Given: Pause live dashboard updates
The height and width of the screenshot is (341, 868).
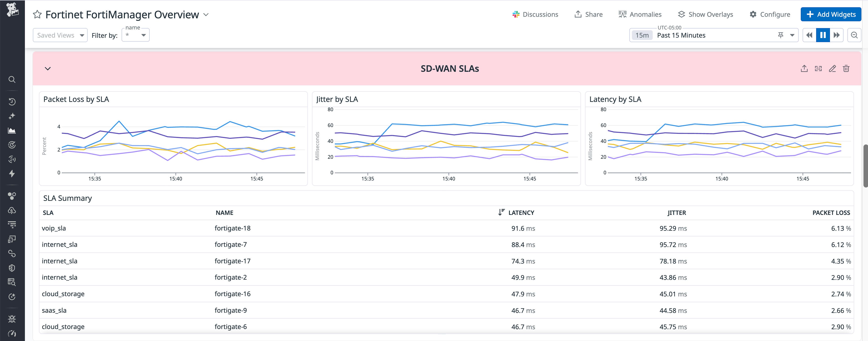Looking at the screenshot, I should point(823,35).
